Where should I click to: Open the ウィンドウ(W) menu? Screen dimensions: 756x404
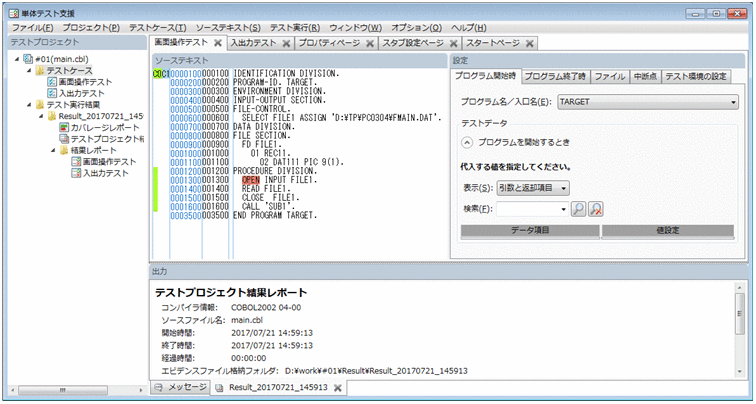[356, 28]
